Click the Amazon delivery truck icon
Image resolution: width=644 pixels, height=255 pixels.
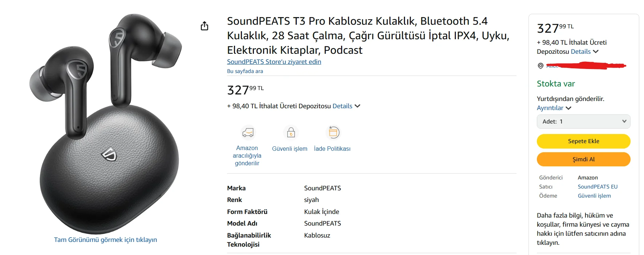click(x=248, y=133)
